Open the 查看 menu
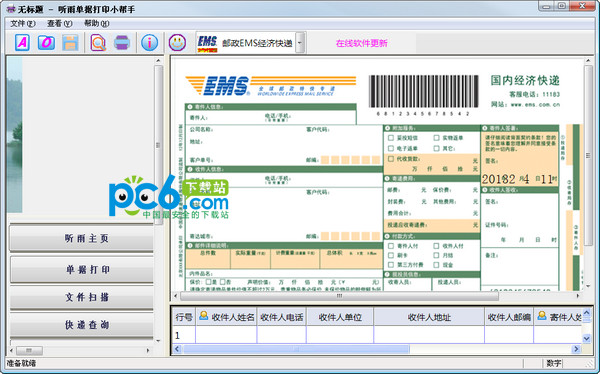This screenshot has height=374, width=600. tap(60, 23)
